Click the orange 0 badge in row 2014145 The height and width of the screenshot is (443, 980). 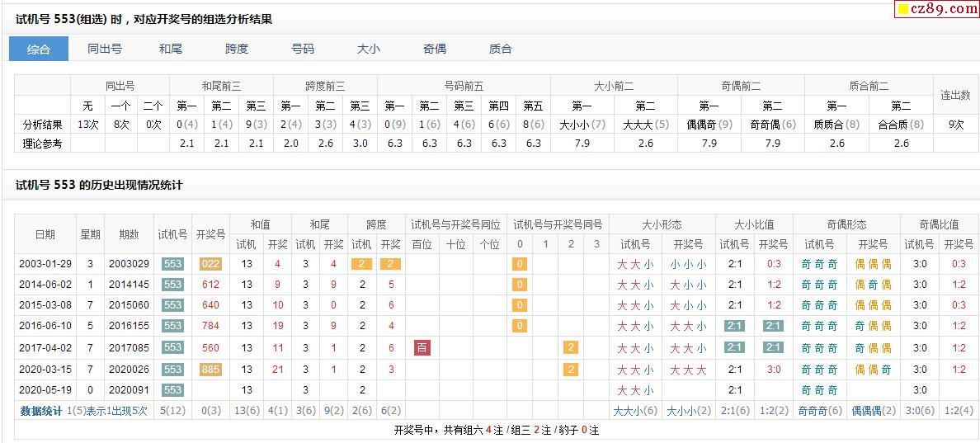(x=520, y=285)
